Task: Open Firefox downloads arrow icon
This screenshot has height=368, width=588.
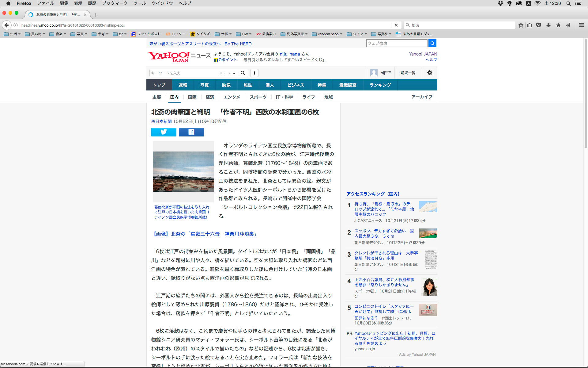Action: pyautogui.click(x=548, y=25)
